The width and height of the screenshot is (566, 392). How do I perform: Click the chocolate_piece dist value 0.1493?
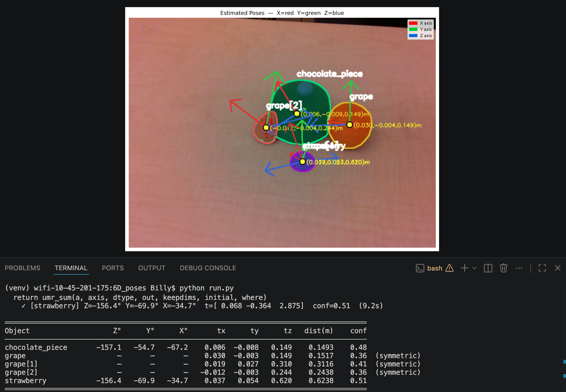(x=321, y=347)
